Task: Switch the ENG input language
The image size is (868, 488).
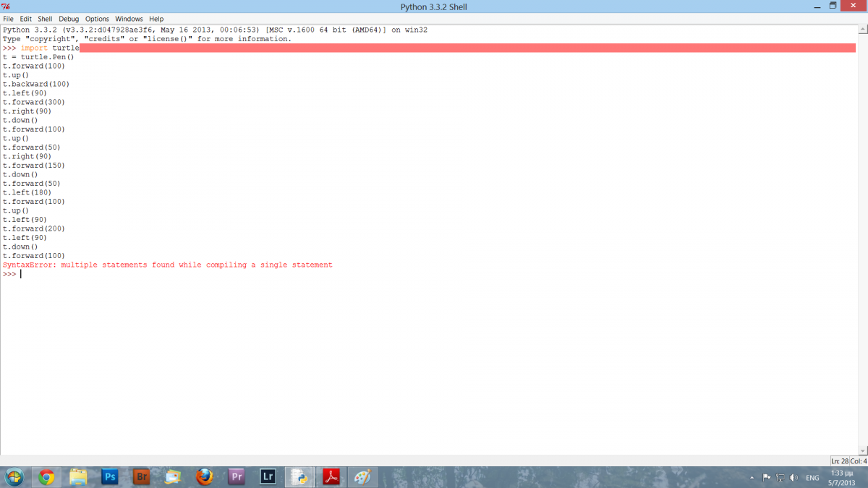Action: tap(812, 478)
